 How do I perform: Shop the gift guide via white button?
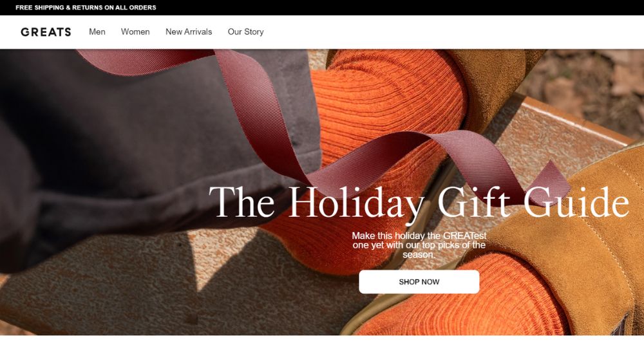coord(419,282)
